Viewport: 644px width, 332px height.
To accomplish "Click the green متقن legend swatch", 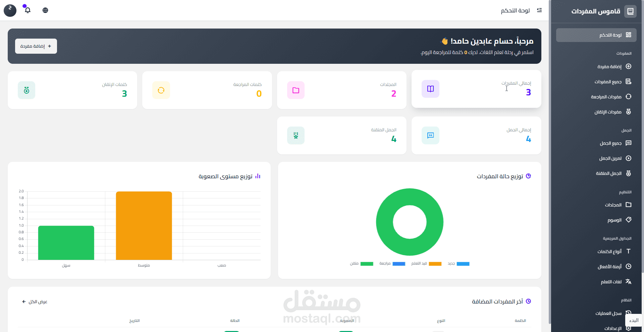I will (x=367, y=264).
